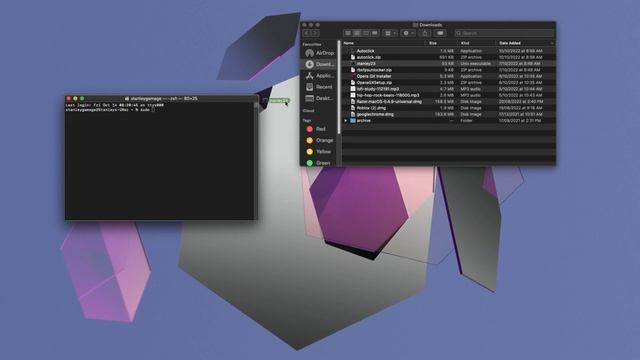Open the Finder action gear menu
Screen dimensions: 640x360
tap(408, 33)
